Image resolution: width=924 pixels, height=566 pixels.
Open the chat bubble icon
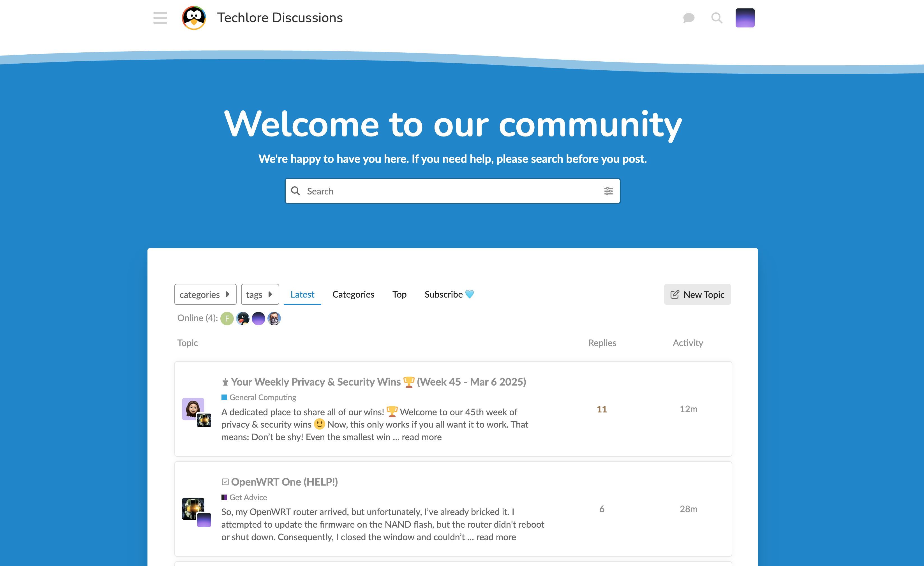(x=689, y=18)
